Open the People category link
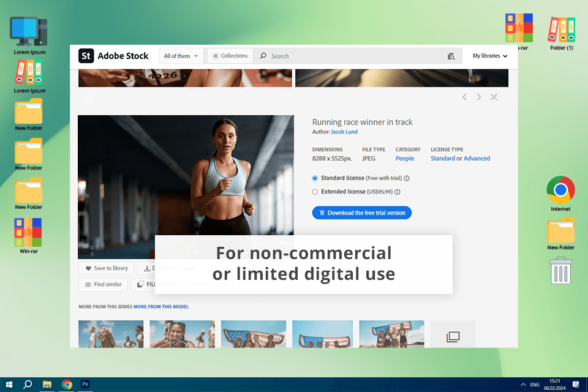588x392 pixels. point(405,158)
